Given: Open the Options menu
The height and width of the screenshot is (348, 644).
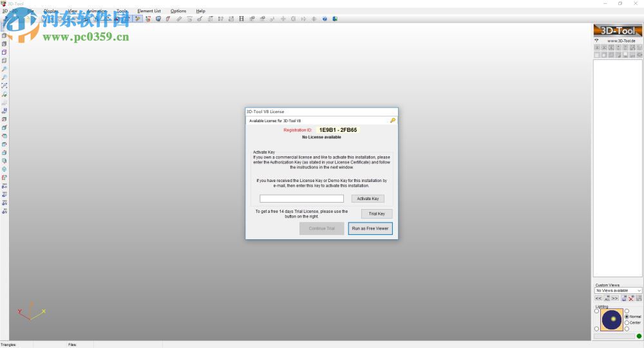Looking at the screenshot, I should click(x=178, y=11).
